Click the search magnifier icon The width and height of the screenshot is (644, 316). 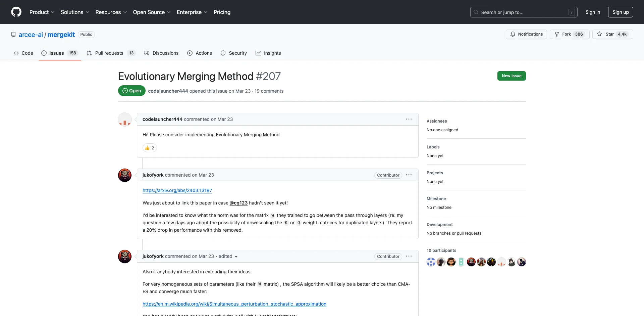[476, 12]
